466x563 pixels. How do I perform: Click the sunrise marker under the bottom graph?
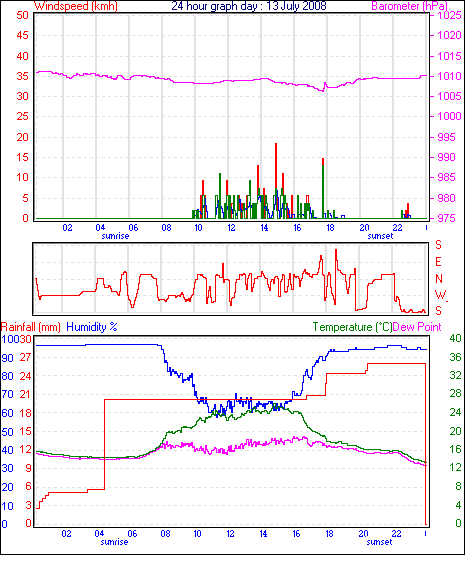[114, 542]
